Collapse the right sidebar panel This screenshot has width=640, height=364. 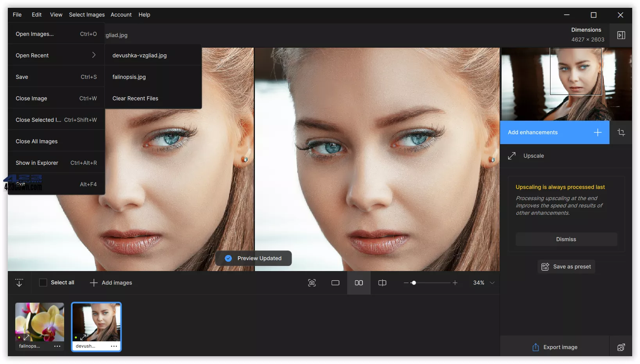tap(621, 35)
